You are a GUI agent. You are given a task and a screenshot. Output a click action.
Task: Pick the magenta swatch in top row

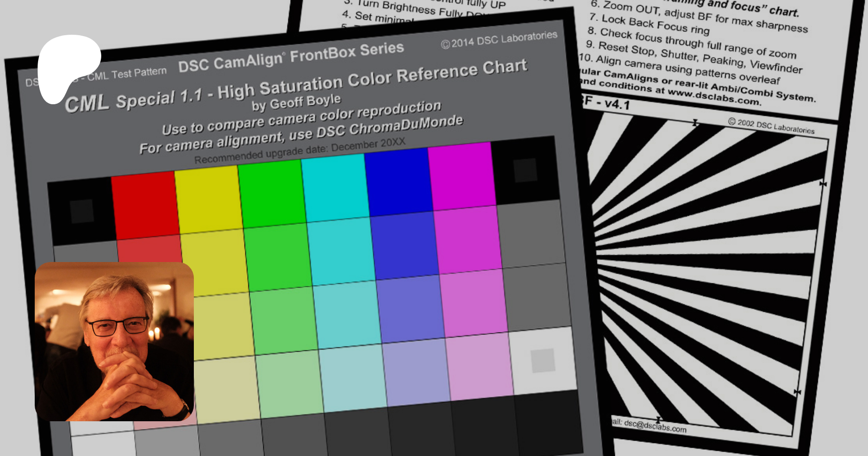pos(461,175)
